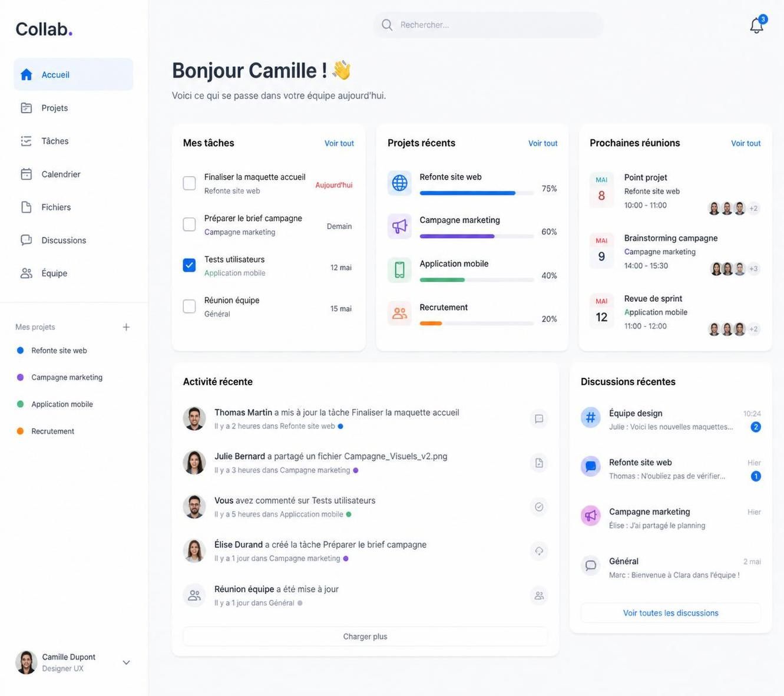Click Camille Dupont's profile photo
This screenshot has width=784, height=696.
pyautogui.click(x=26, y=662)
